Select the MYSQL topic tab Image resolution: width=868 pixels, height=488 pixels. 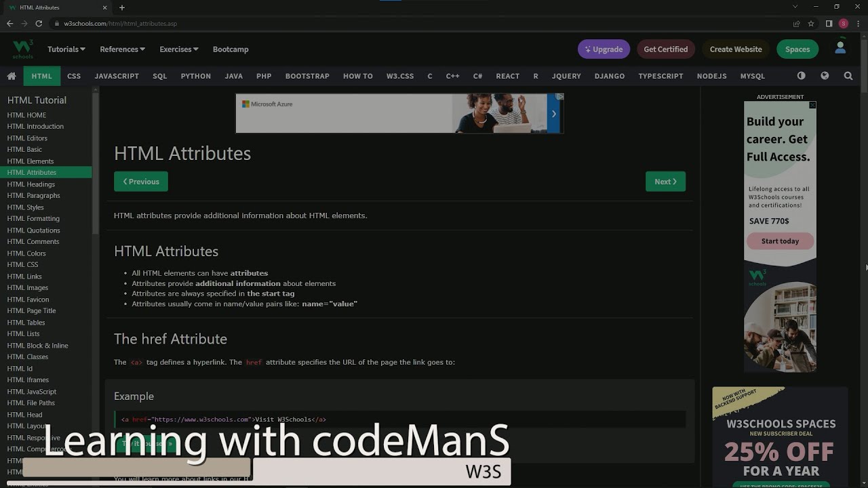(753, 76)
